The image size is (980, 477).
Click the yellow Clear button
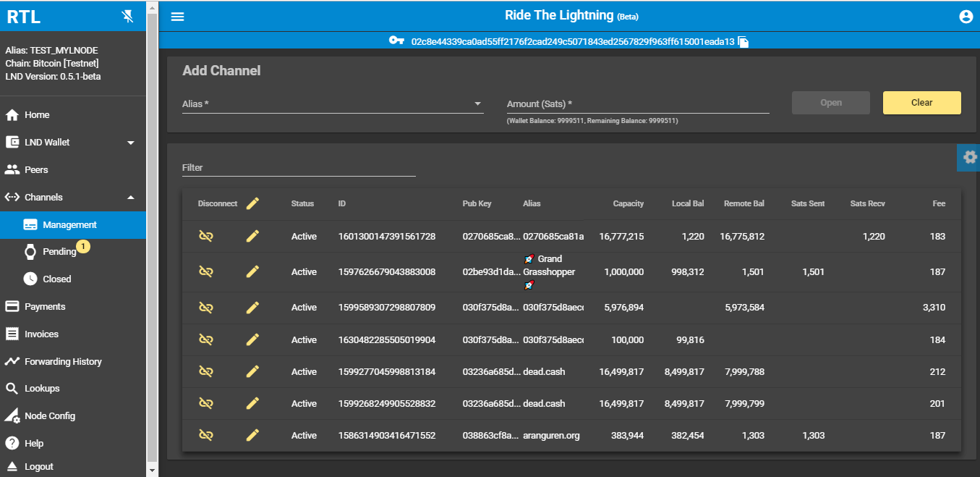point(922,103)
